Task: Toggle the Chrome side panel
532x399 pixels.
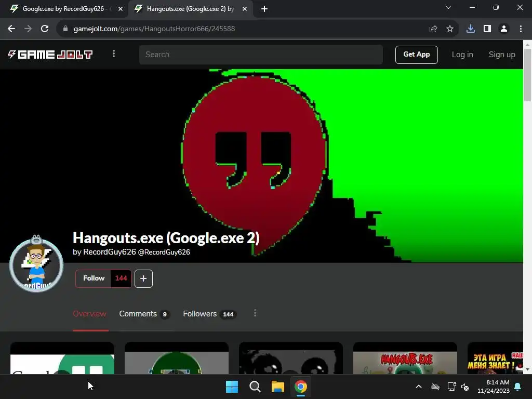Action: (487, 29)
